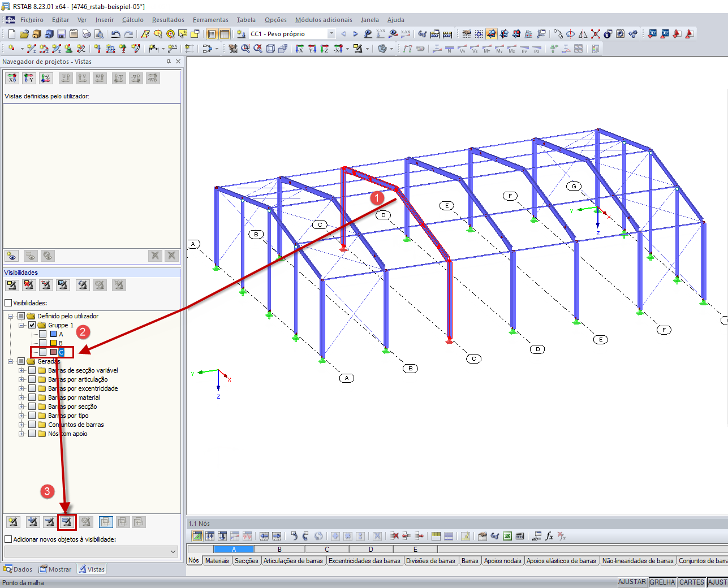The height and width of the screenshot is (588, 728).
Task: Check Barras por material box
Action: coord(32,397)
